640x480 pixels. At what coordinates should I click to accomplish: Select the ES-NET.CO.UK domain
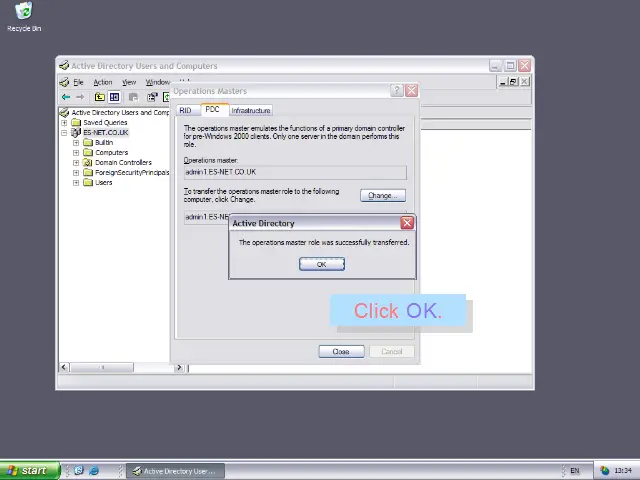point(106,133)
